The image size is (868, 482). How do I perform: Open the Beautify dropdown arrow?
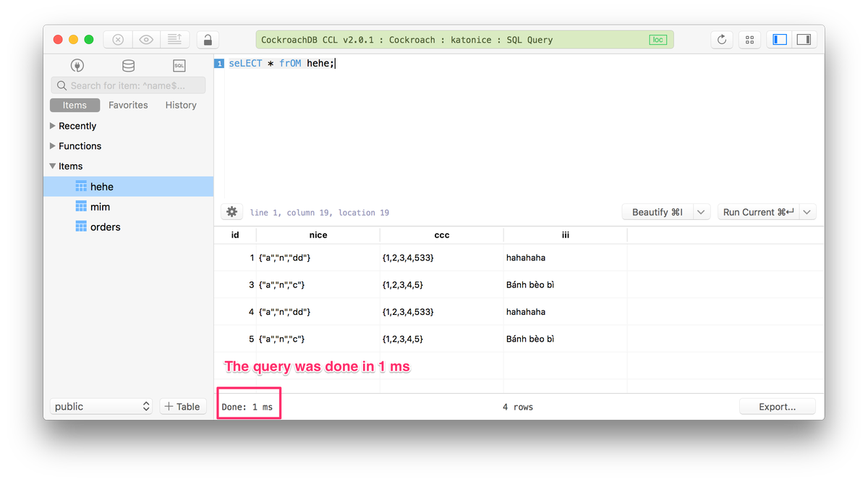(702, 212)
